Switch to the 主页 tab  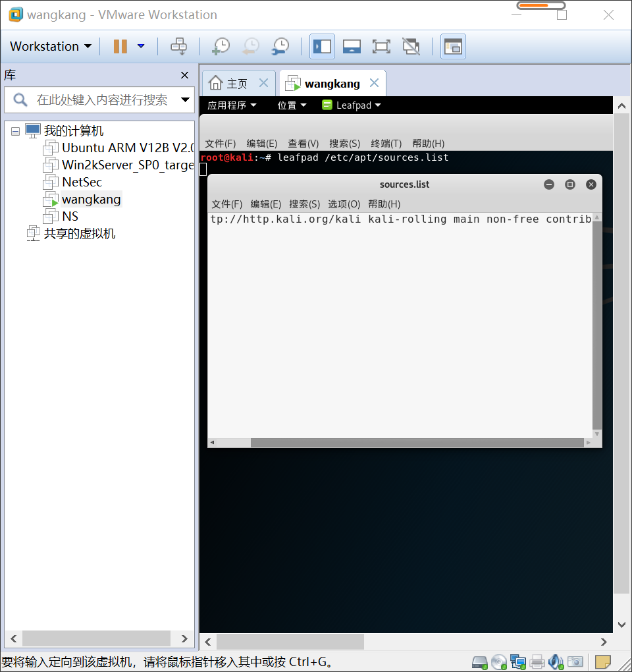pyautogui.click(x=237, y=84)
